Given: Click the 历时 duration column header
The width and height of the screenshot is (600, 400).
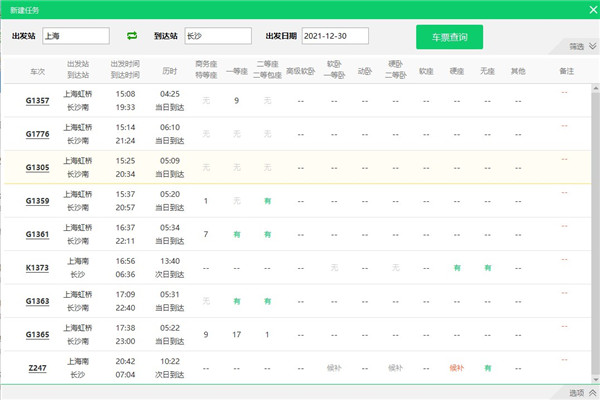Looking at the screenshot, I should click(x=169, y=72).
